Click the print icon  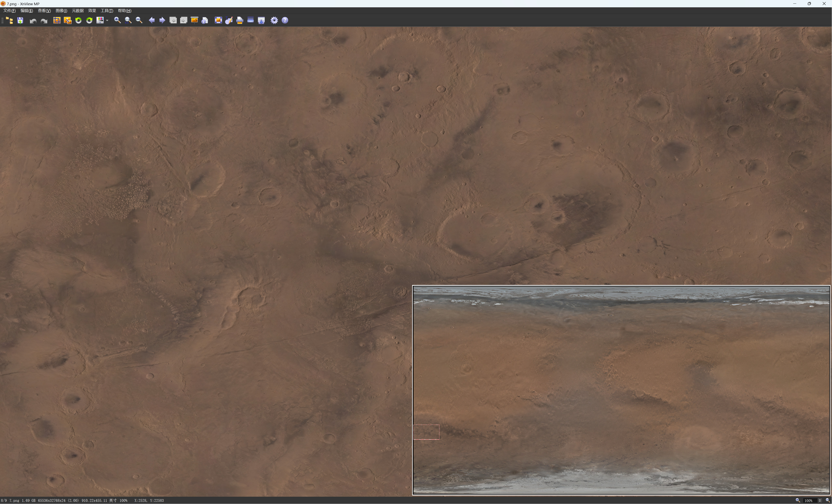240,21
